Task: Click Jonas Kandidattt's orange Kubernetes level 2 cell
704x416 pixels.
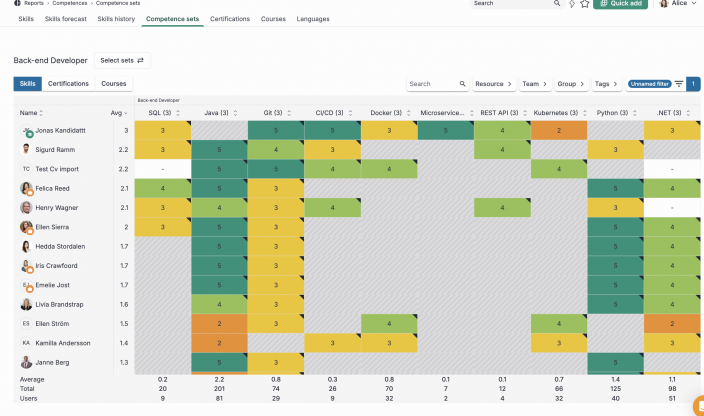Action: (560, 131)
